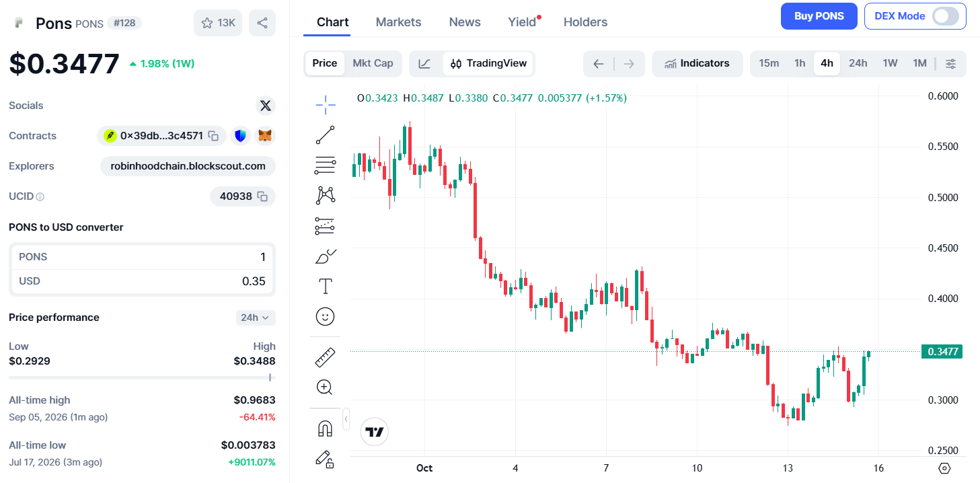Image resolution: width=980 pixels, height=483 pixels.
Task: Copy the UCID 40938
Action: coord(263,196)
